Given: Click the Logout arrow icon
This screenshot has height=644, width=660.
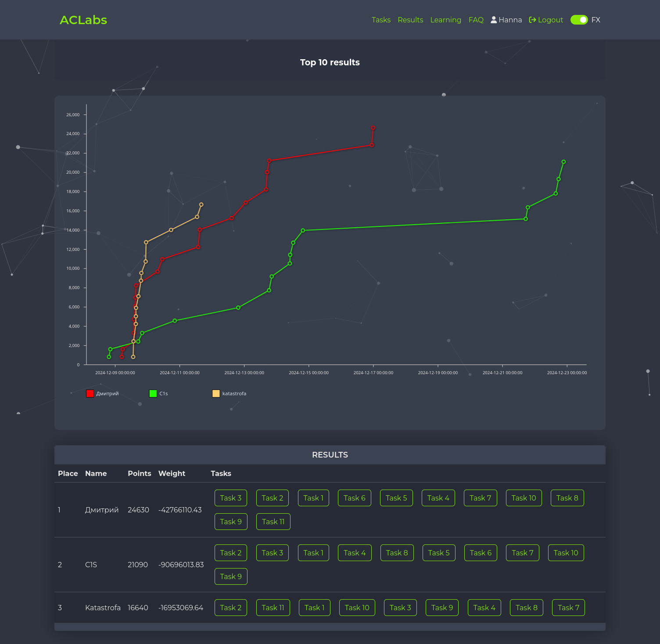Looking at the screenshot, I should [532, 20].
